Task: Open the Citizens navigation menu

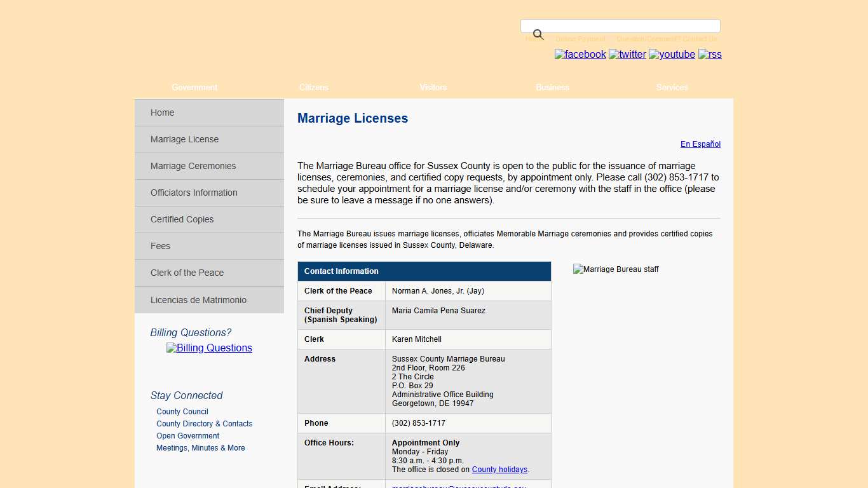Action: [313, 87]
